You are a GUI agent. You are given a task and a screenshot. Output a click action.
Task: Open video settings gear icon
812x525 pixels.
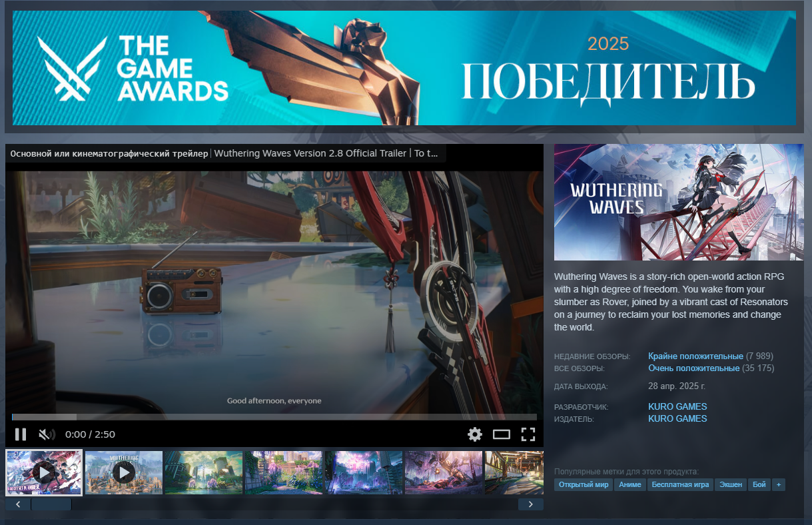click(475, 434)
